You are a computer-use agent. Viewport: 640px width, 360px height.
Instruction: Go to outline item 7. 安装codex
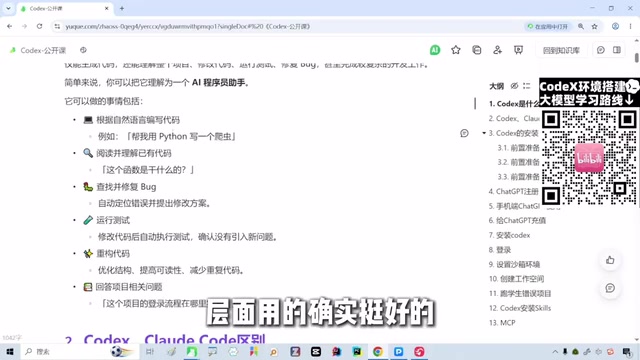509,235
